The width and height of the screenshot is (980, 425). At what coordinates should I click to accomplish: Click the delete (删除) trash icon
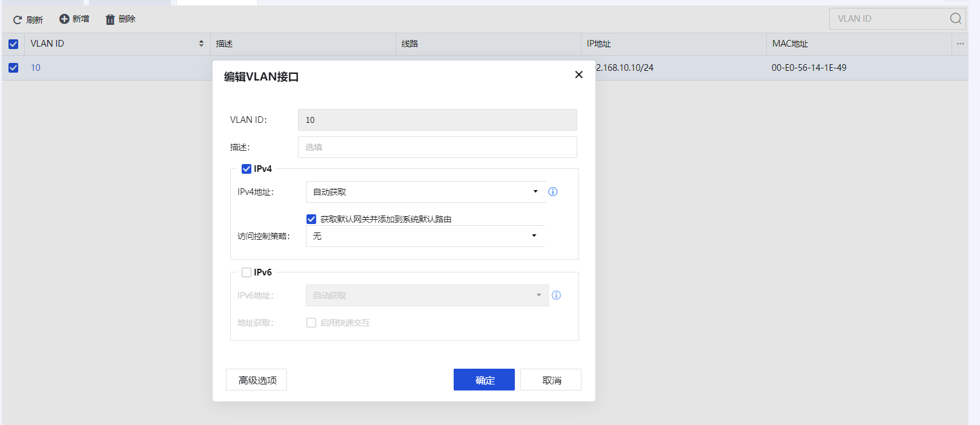coord(110,20)
